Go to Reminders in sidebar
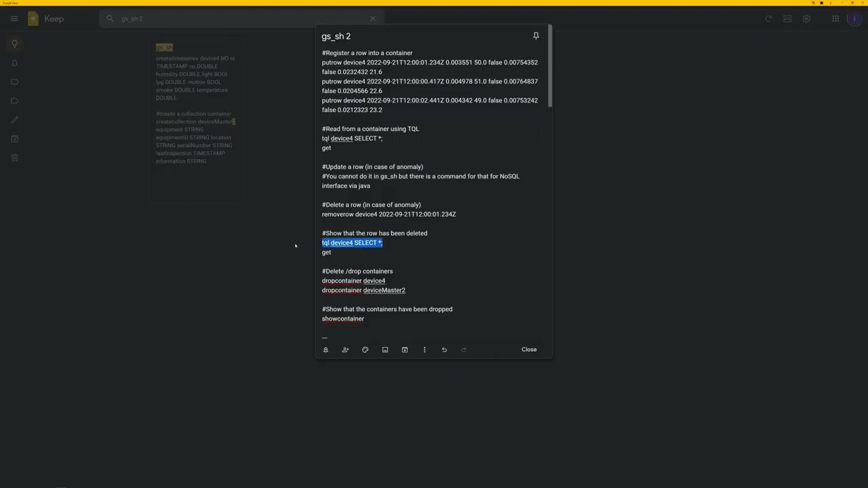Viewport: 868px width, 488px height. [14, 63]
